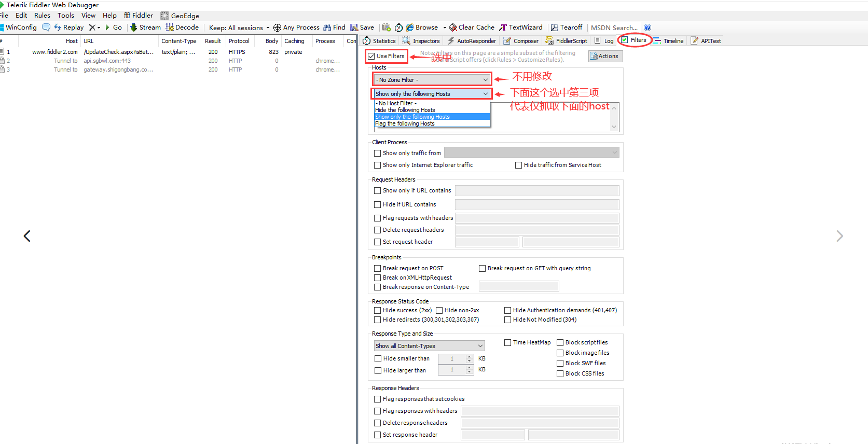The image size is (868, 444).
Task: Open the View menu
Action: 88,16
